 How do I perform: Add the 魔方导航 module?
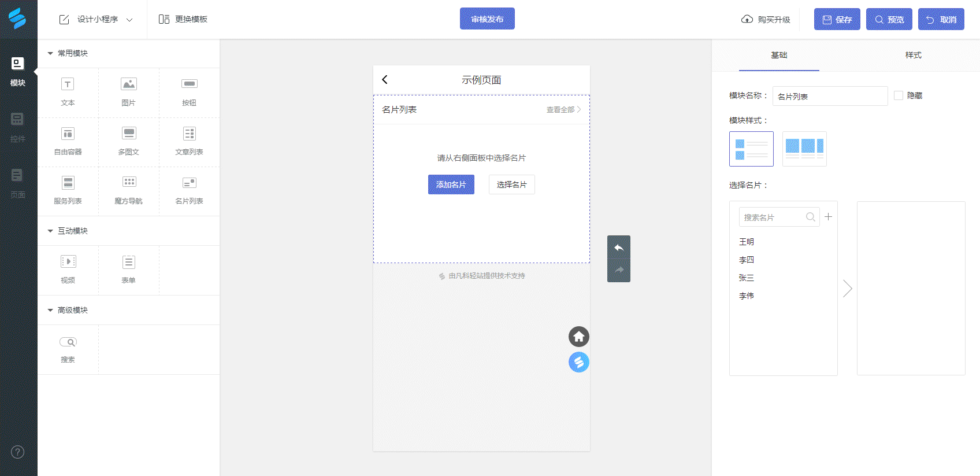coord(128,191)
